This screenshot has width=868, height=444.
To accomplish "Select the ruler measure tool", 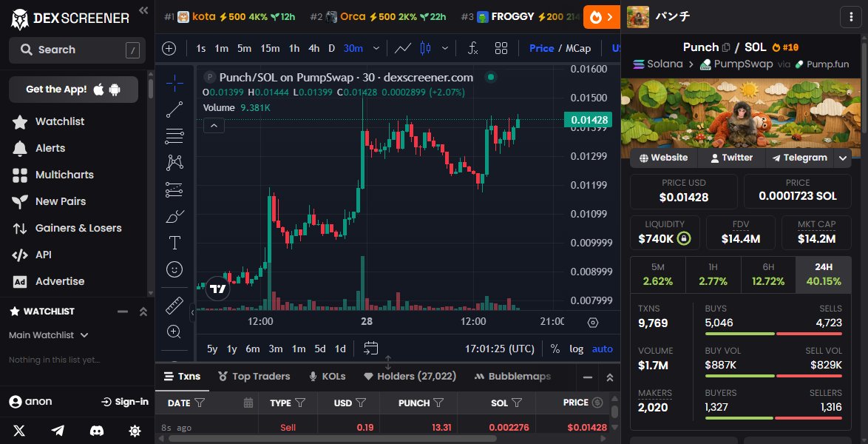I will pos(174,305).
